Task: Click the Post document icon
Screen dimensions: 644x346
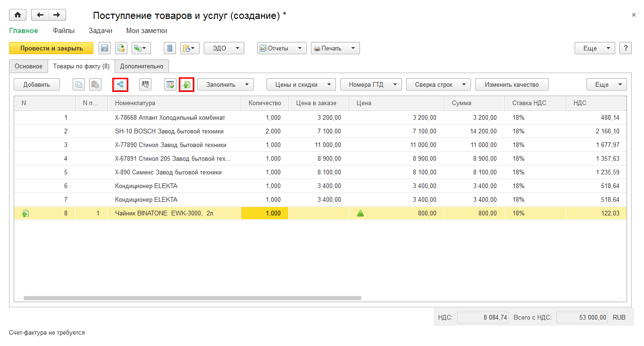Action: pos(121,48)
